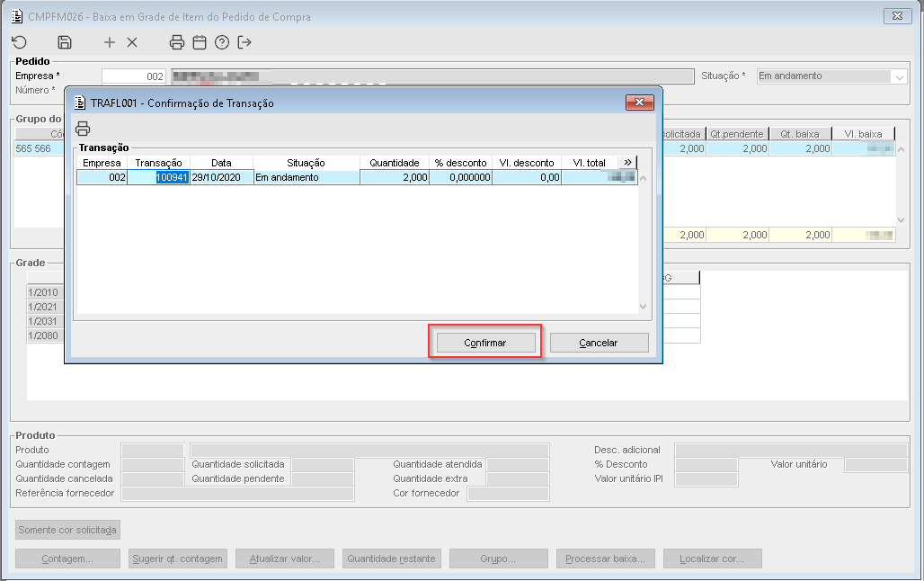Click grade row 1/2031

coord(45,321)
